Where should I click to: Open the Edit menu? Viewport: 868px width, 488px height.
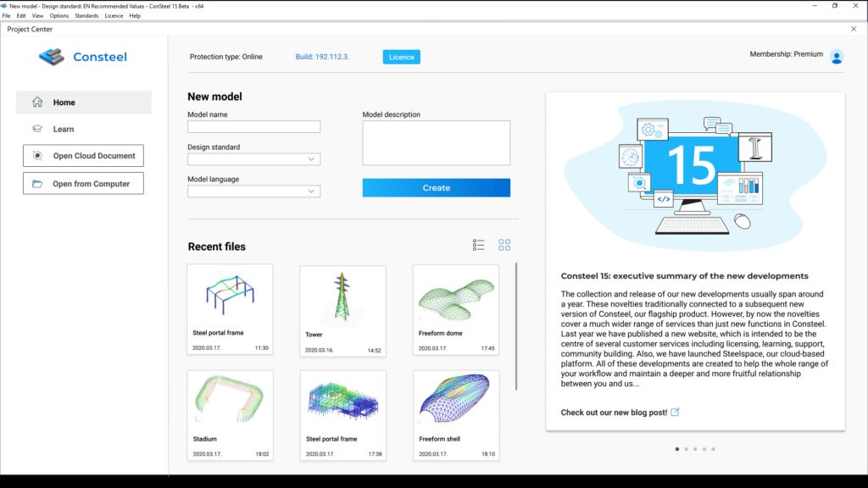(x=21, y=16)
